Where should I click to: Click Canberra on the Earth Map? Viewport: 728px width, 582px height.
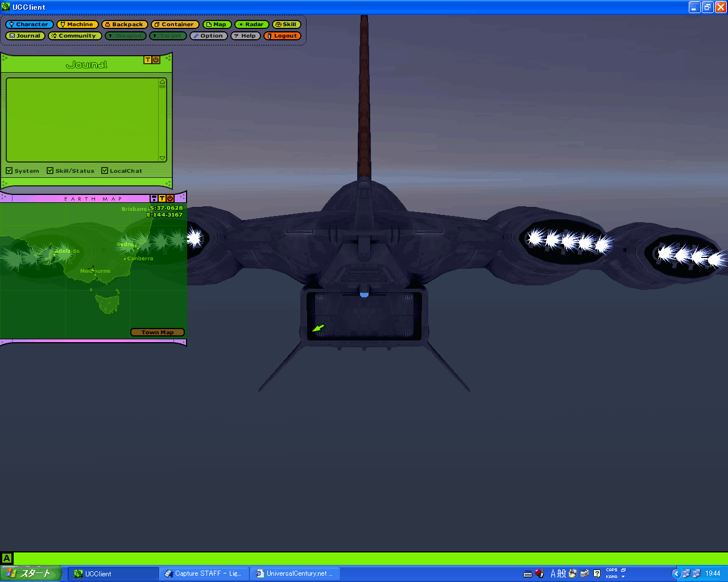pos(139,259)
